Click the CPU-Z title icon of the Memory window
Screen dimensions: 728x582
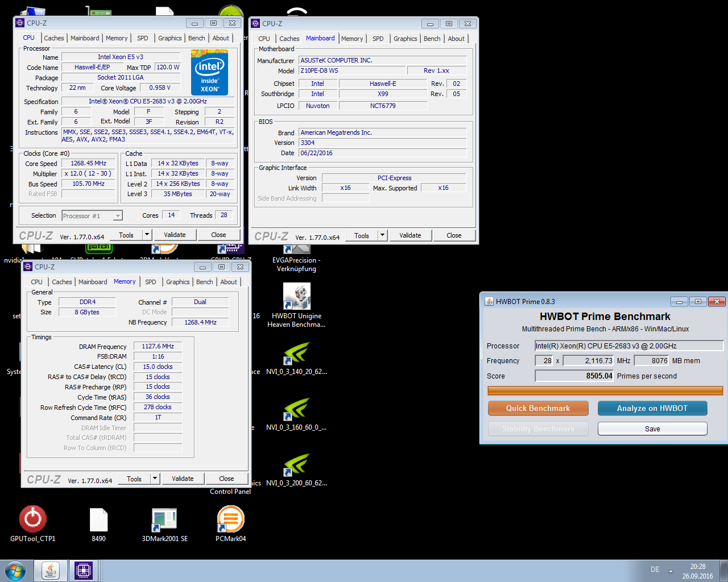coord(28,267)
